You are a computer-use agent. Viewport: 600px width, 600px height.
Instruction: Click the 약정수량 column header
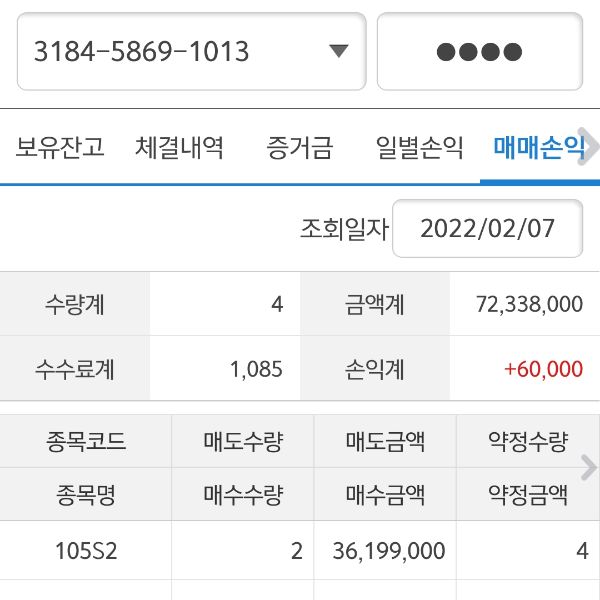pos(527,441)
